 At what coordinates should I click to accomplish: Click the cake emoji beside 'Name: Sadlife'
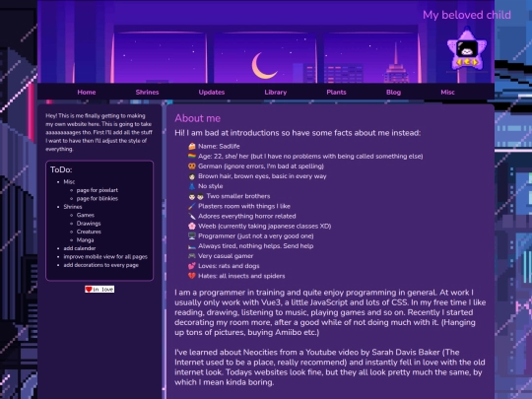[x=192, y=146]
